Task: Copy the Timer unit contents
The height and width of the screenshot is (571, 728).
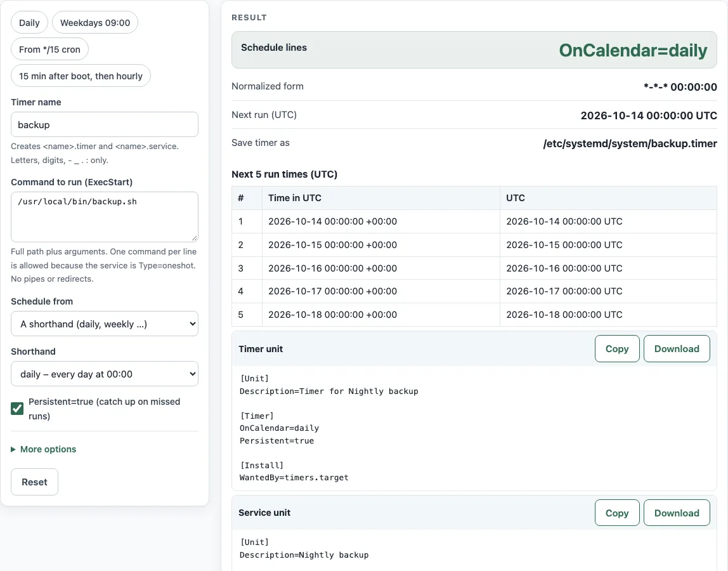Action: 617,349
